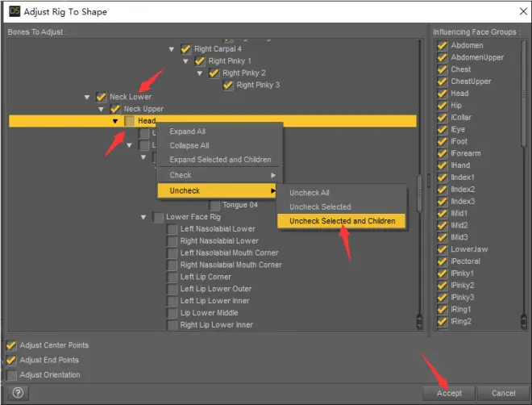Select Uncheck All in submenu
Image resolution: width=532 pixels, height=405 pixels.
point(341,193)
